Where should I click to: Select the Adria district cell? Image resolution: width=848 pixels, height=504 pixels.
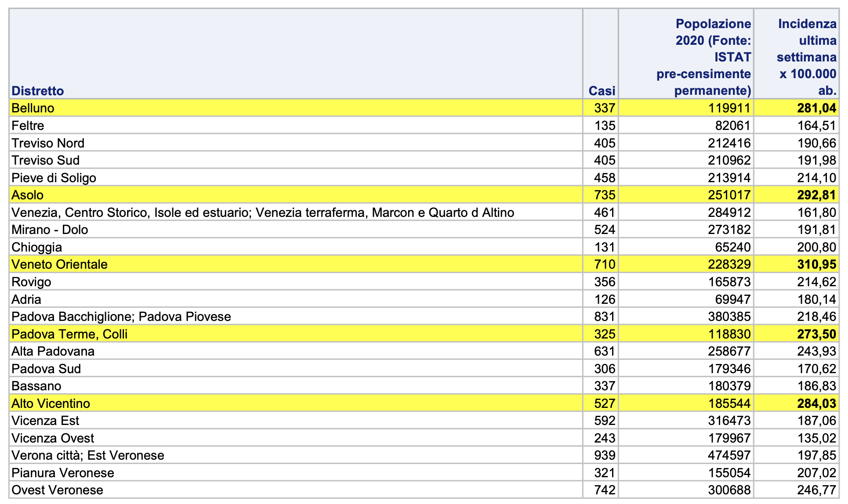(296, 299)
